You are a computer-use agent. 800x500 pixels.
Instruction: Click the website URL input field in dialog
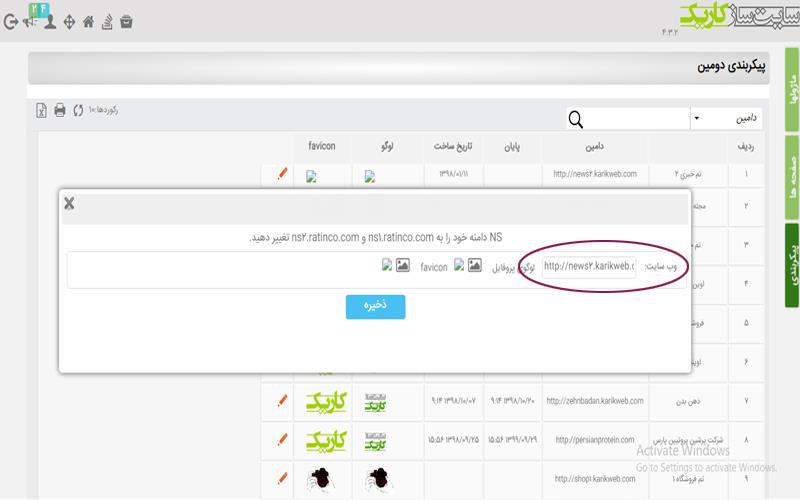pyautogui.click(x=589, y=266)
